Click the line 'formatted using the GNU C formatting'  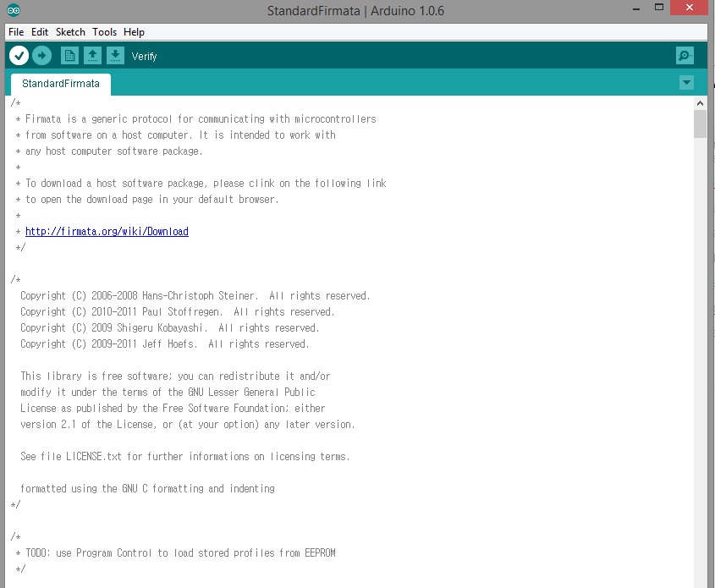tap(147, 489)
